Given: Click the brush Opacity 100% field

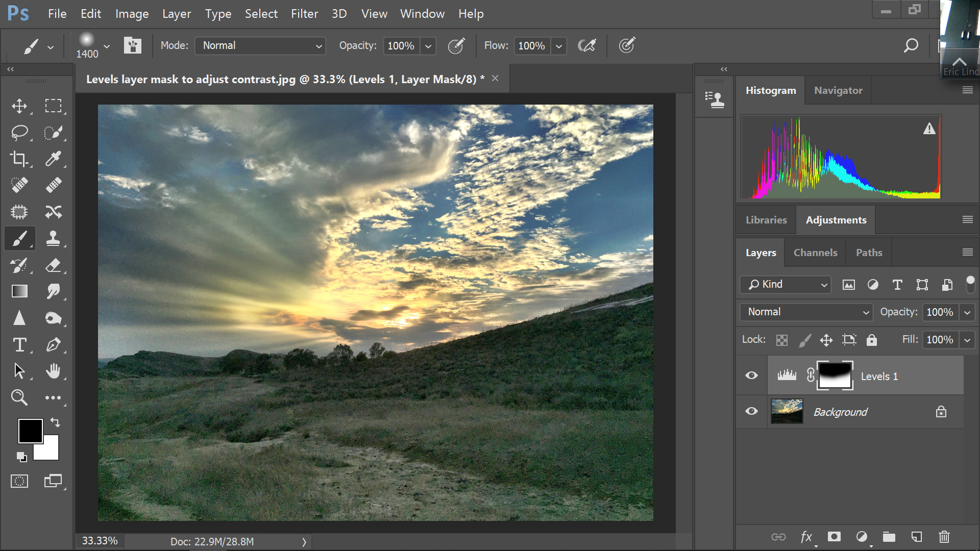Looking at the screenshot, I should [x=401, y=46].
